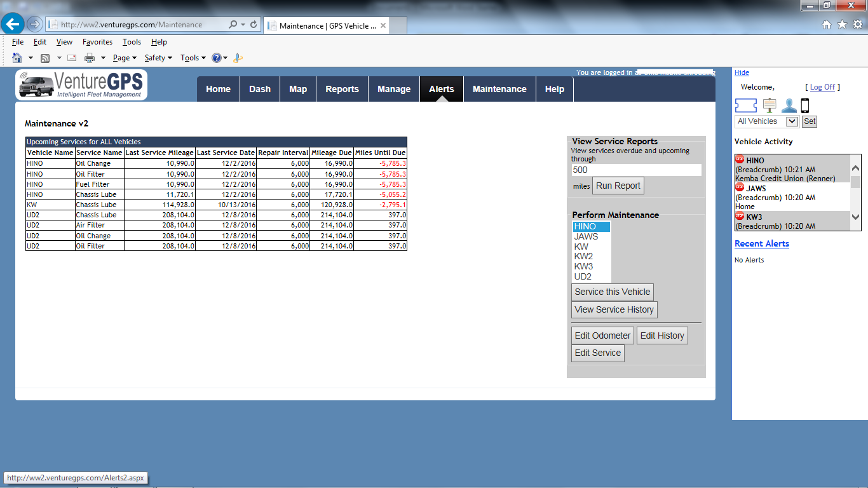This screenshot has height=488, width=868.
Task: Open the Favorites menu
Action: click(97, 42)
